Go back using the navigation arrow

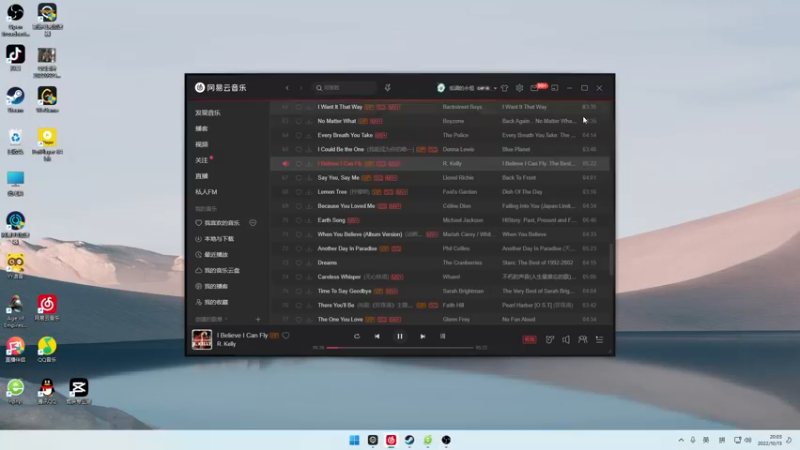(x=287, y=88)
